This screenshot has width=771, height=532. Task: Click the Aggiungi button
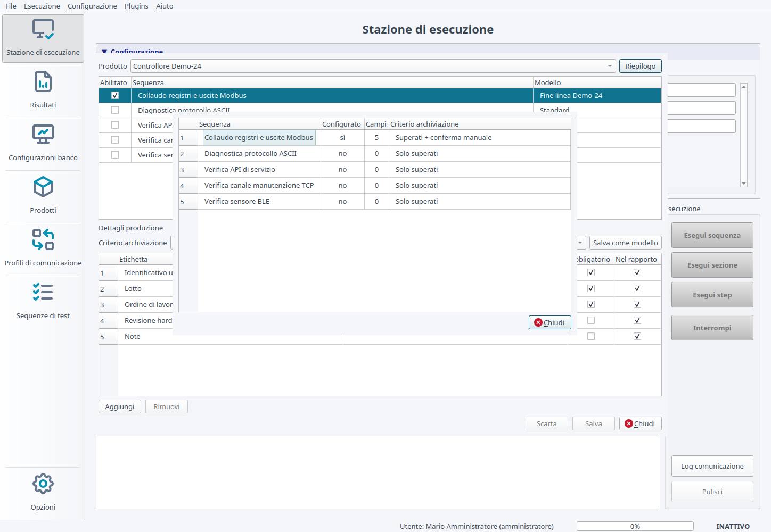coord(120,406)
